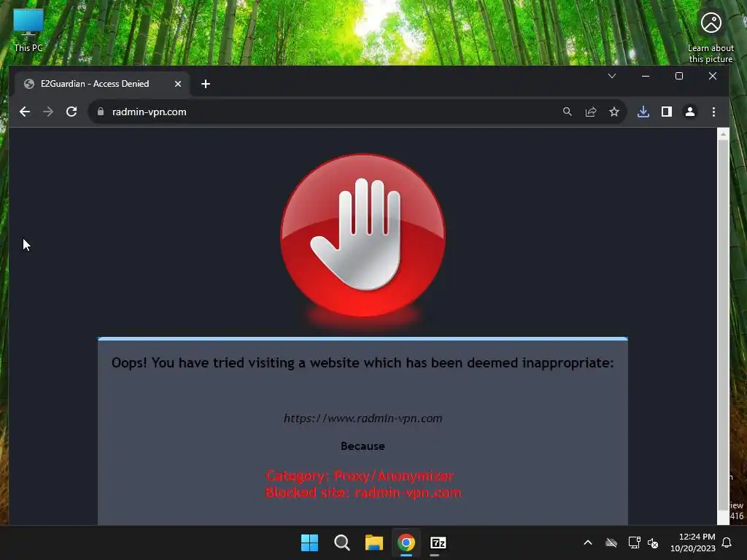The image size is (747, 560).
Task: Open the Windows Start menu
Action: (x=309, y=542)
